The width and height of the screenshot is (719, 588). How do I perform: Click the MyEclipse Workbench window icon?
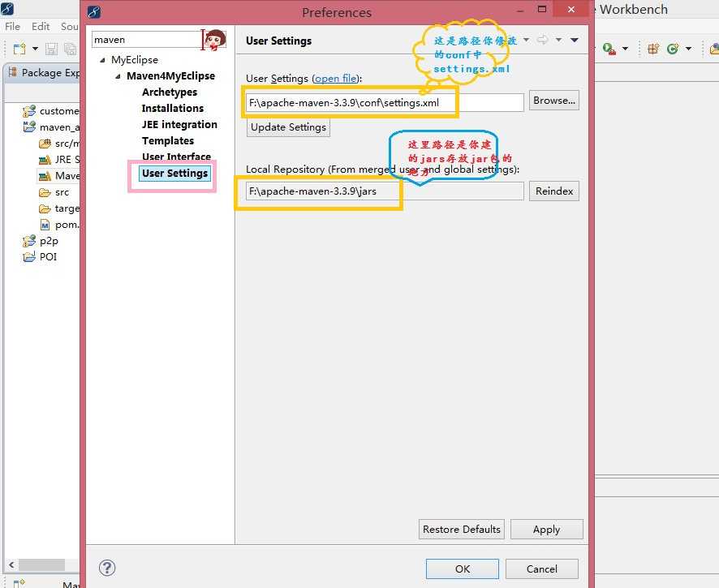6,9
